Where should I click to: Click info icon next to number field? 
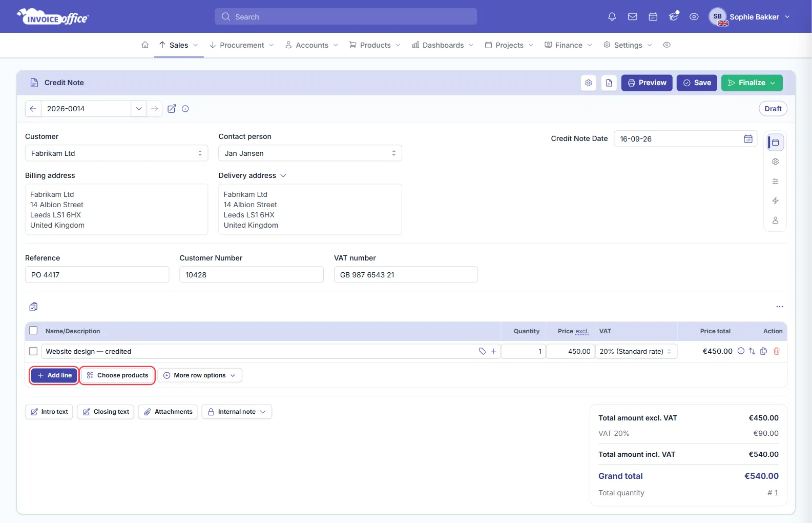(185, 109)
